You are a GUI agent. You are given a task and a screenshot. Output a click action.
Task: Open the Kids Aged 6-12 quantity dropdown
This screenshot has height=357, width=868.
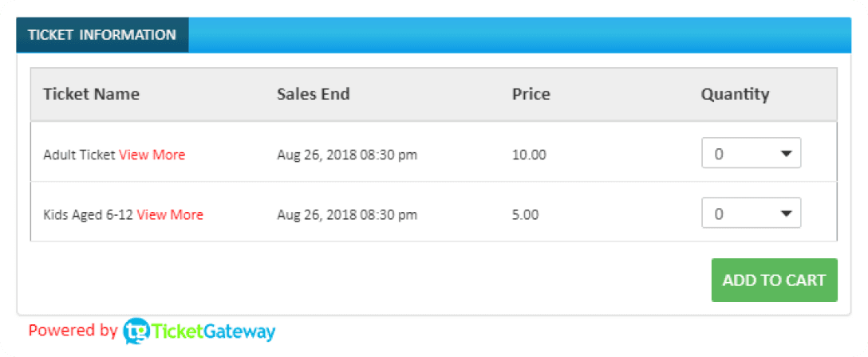tap(752, 213)
